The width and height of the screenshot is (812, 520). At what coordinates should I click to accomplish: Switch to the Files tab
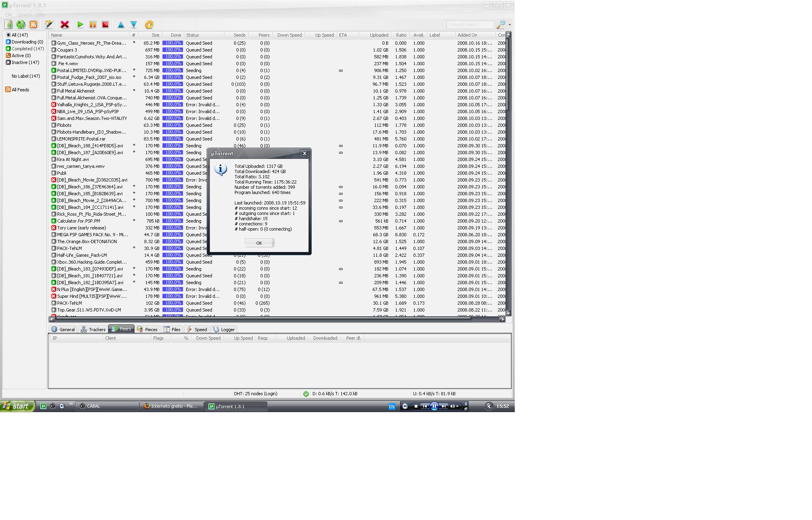172,329
